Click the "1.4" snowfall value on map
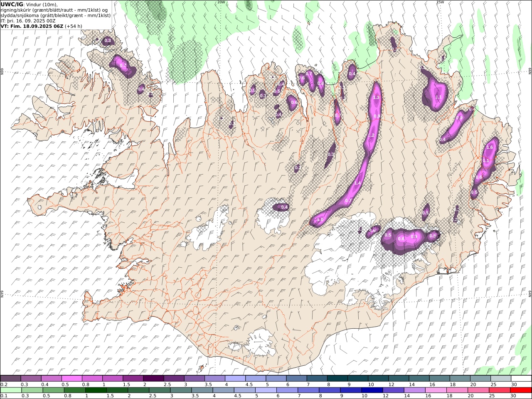Image resolution: width=532 pixels, height=399 pixels. 357,183
